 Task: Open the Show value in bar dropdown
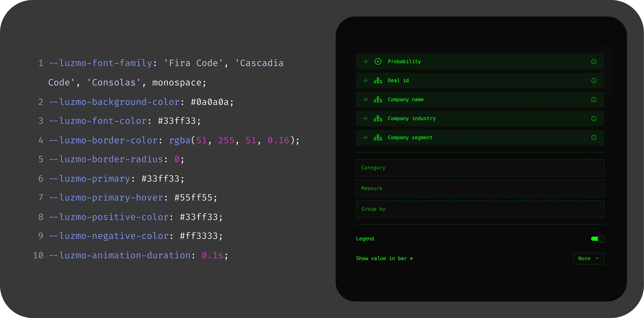tap(588, 258)
